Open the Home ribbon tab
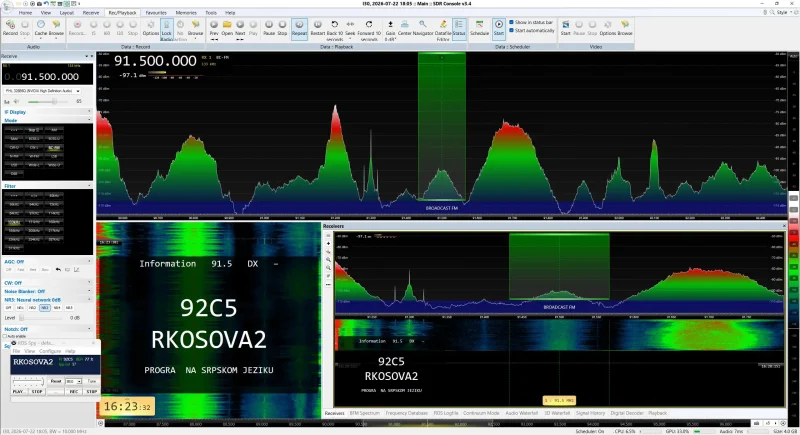This screenshot has height=435, width=800. click(26, 13)
